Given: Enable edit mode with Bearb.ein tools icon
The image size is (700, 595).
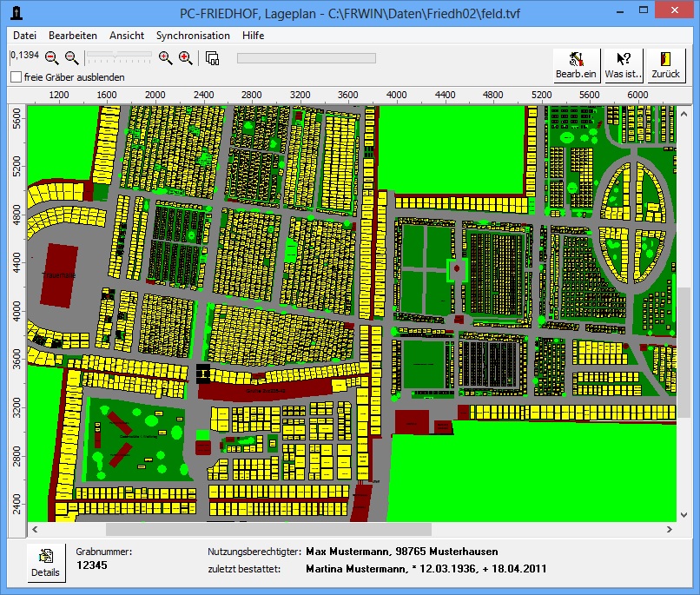Looking at the screenshot, I should (x=577, y=64).
